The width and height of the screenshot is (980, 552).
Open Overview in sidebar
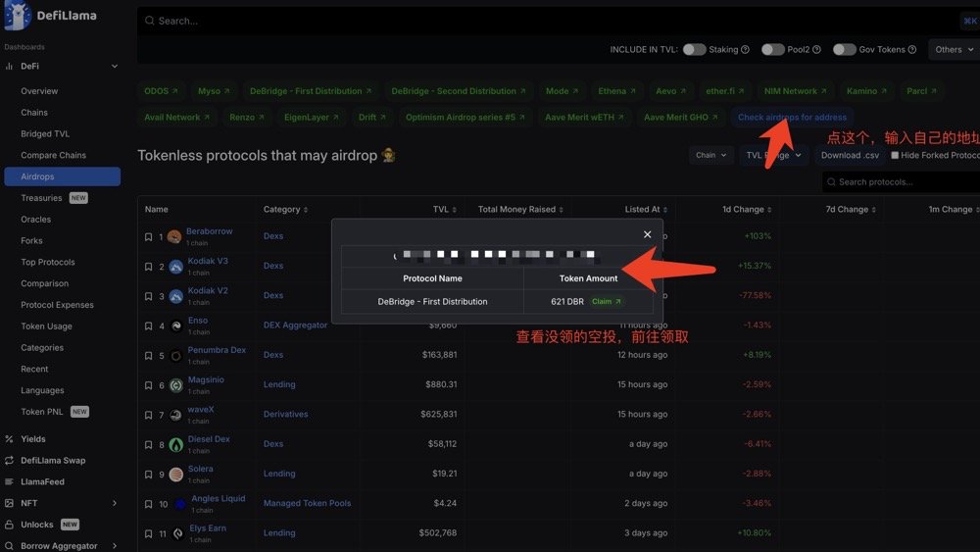click(39, 91)
